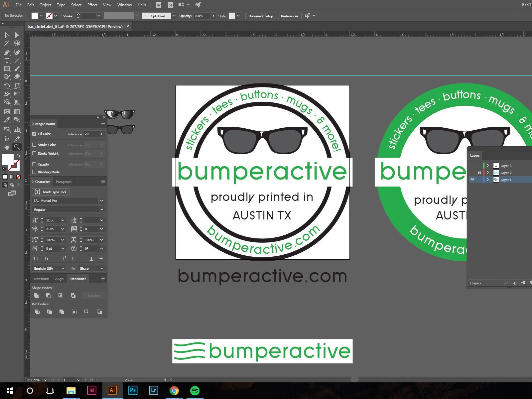Viewport: 532px width, 399px height.
Task: Select the Direct Selection tool
Action: coord(17,35)
